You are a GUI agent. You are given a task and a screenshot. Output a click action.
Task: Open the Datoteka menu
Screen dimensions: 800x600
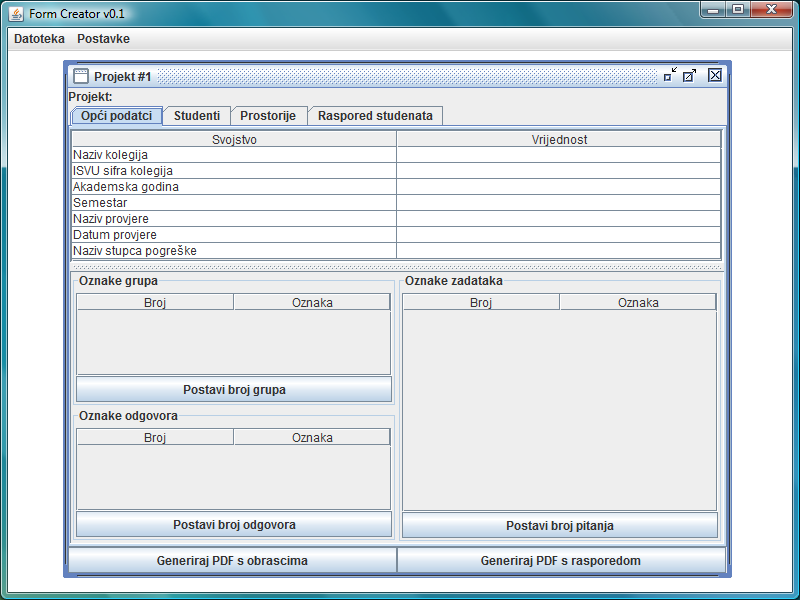pyautogui.click(x=39, y=39)
